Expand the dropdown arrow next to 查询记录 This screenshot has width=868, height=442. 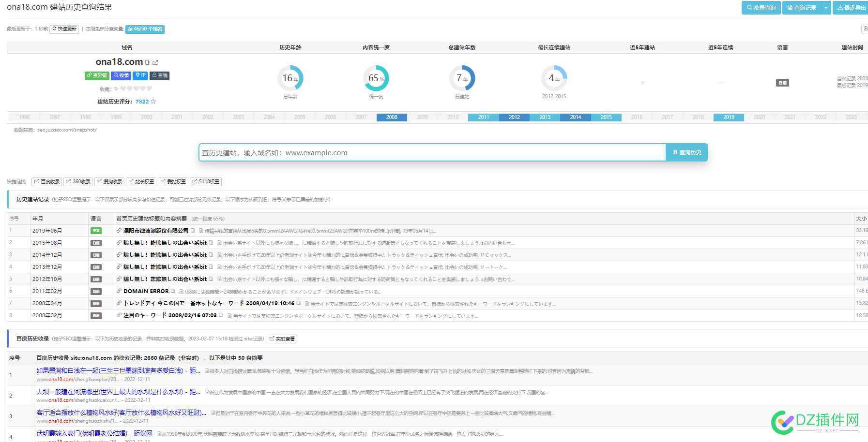tap(826, 8)
